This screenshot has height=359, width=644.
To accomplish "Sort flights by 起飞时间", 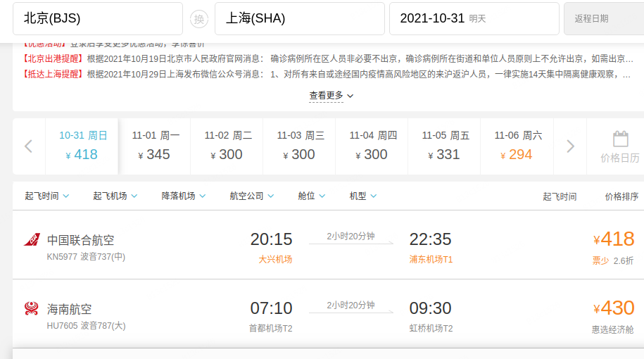I will click(x=560, y=196).
